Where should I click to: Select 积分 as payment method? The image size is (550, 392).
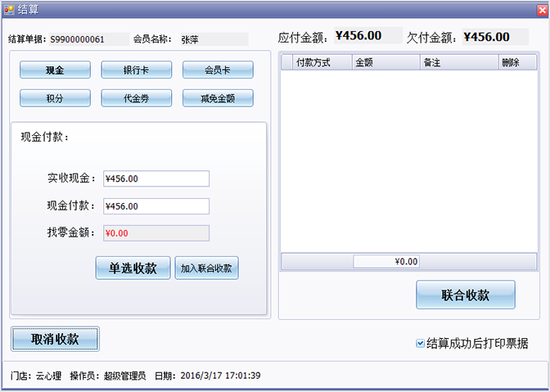point(55,98)
